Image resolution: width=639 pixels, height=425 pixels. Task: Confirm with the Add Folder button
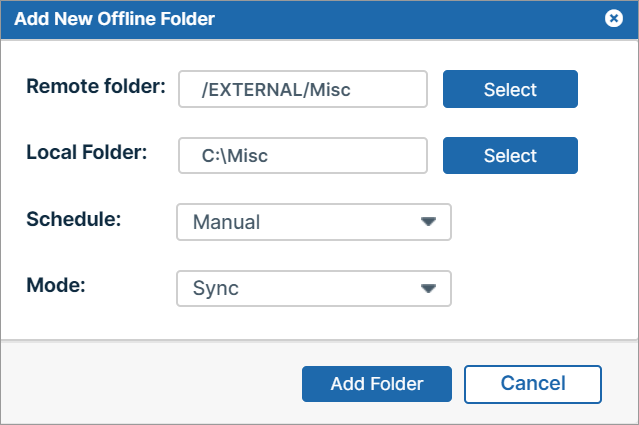pyautogui.click(x=376, y=384)
